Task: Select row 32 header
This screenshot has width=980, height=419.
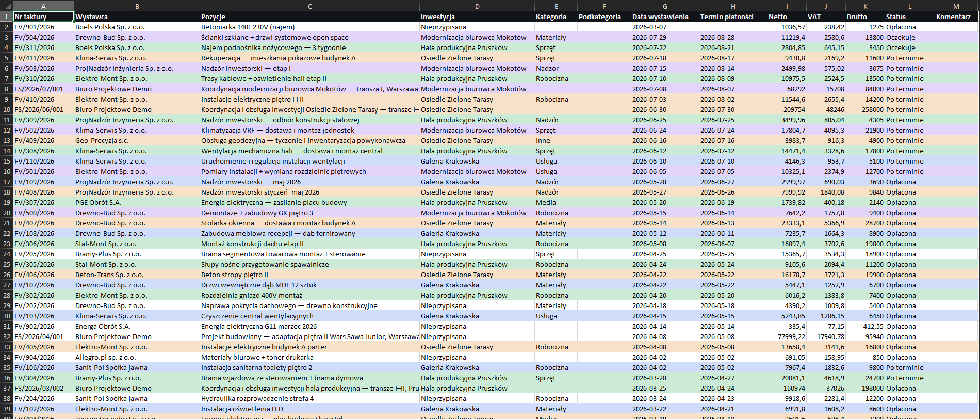Action: (6, 336)
